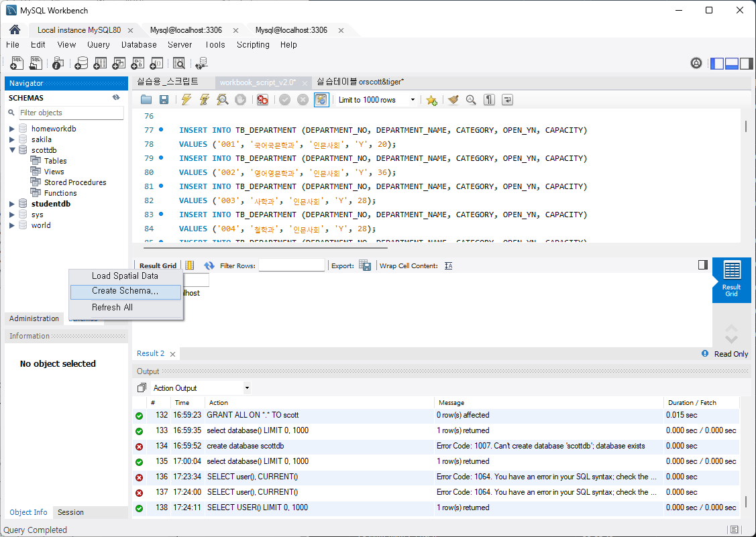Toggle result side panel
The height and width of the screenshot is (537, 756).
[x=703, y=265]
